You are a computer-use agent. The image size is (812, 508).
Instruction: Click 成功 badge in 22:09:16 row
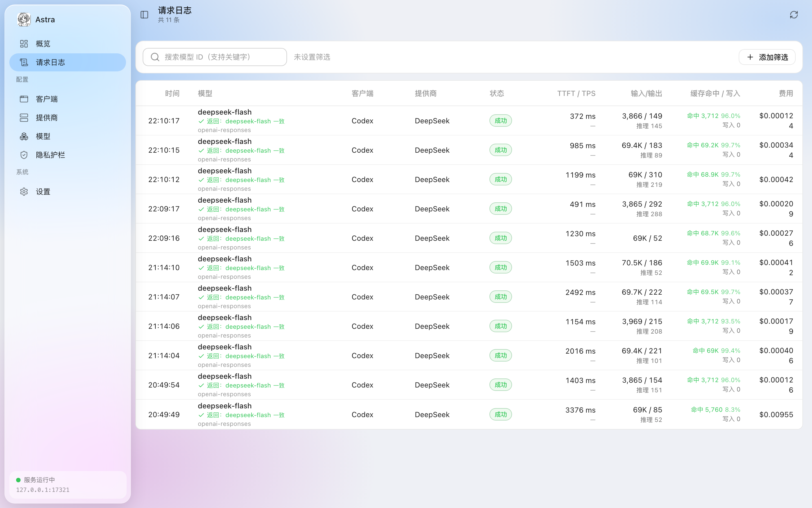click(x=501, y=238)
